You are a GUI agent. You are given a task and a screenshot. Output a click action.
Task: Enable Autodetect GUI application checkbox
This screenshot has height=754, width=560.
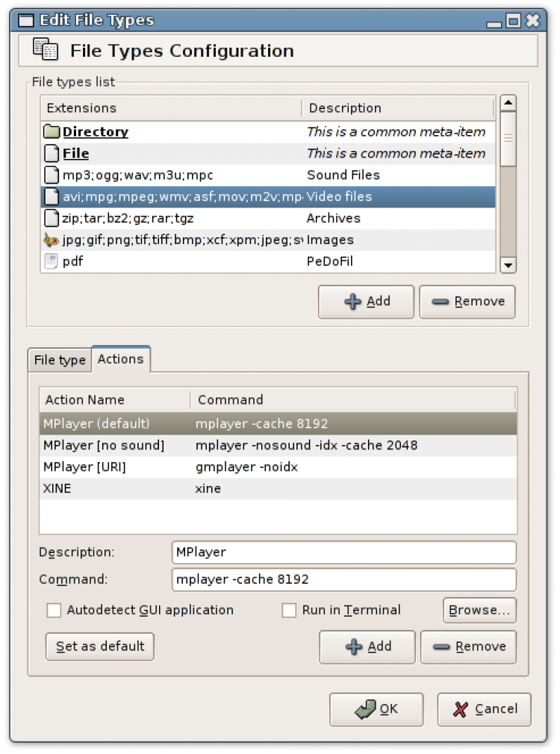(54, 611)
